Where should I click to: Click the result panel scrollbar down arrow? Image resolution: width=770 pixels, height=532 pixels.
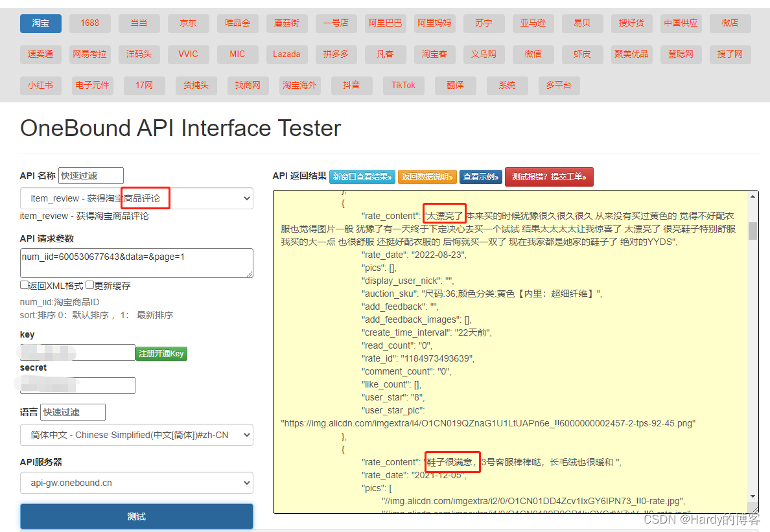pos(752,496)
